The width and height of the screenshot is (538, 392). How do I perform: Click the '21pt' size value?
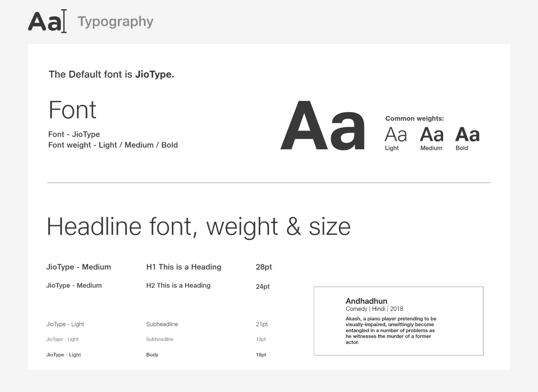coord(262,324)
